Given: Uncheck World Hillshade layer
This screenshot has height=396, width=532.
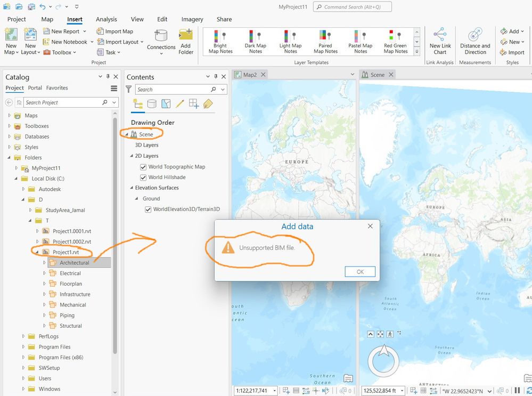Looking at the screenshot, I should click(143, 177).
